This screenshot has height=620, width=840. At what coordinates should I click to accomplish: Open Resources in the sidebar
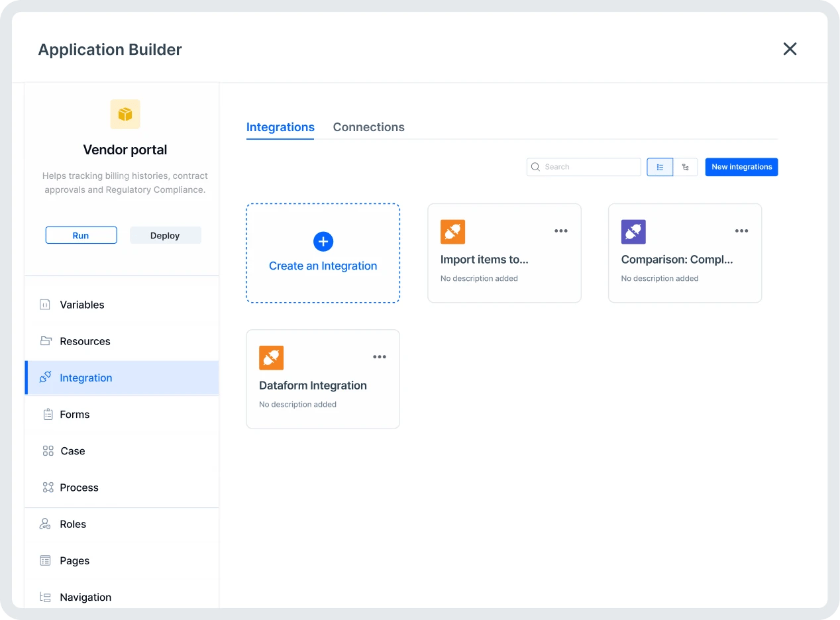(x=122, y=341)
